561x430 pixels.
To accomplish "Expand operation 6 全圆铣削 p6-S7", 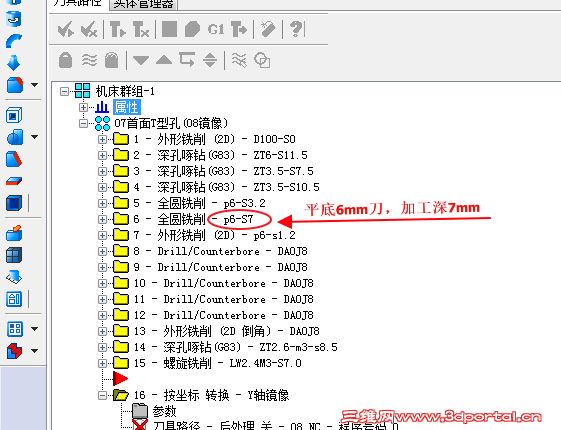I will tap(102, 219).
